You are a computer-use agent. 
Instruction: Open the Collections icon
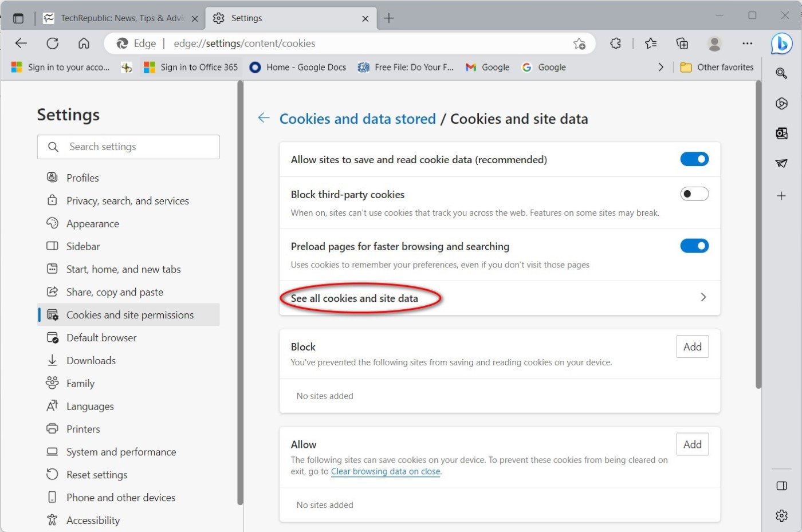coord(682,44)
